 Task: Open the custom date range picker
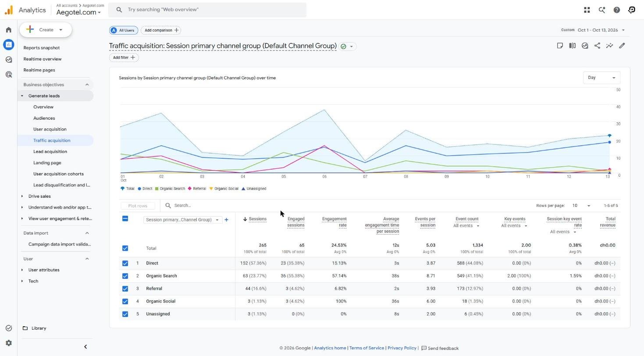pos(593,30)
